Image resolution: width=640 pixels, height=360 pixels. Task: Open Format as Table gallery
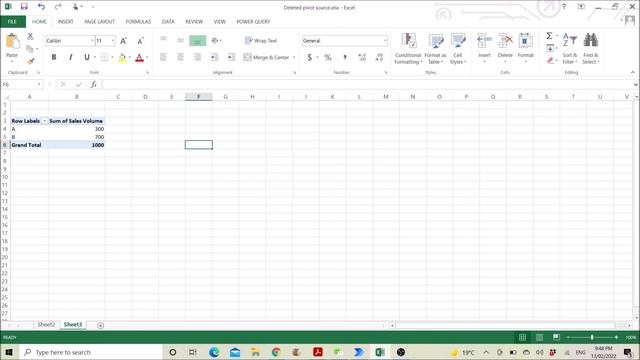coord(436,49)
